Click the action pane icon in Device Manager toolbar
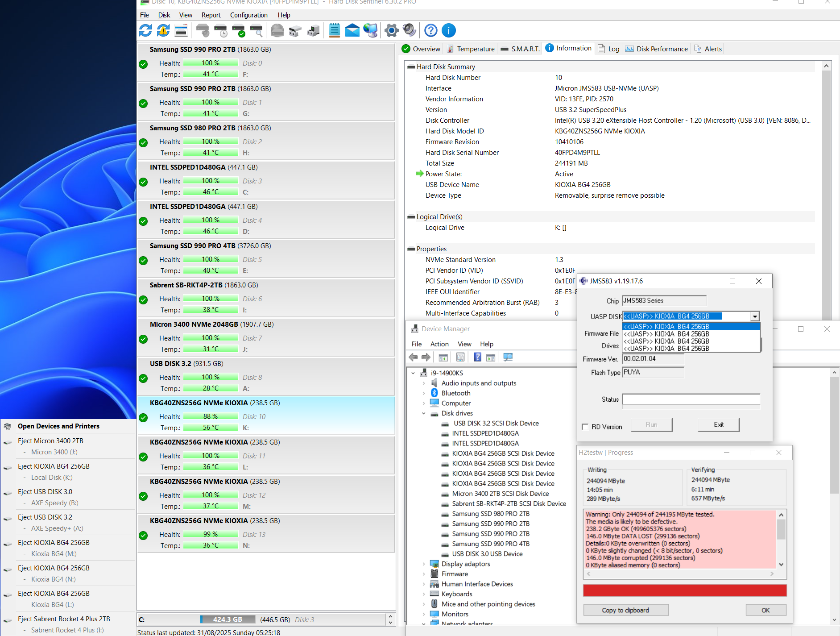Screen dimensions: 840x636 (x=491, y=357)
